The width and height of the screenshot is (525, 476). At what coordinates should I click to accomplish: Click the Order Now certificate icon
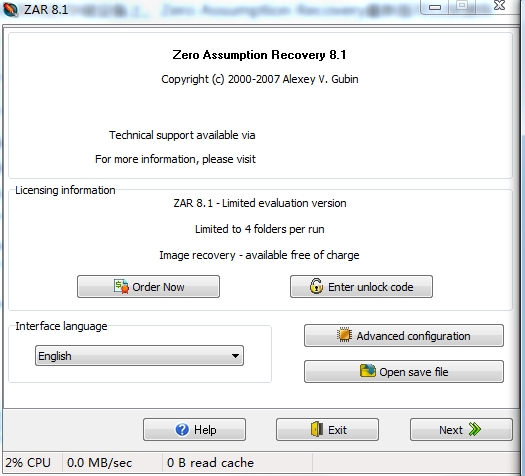pos(121,287)
